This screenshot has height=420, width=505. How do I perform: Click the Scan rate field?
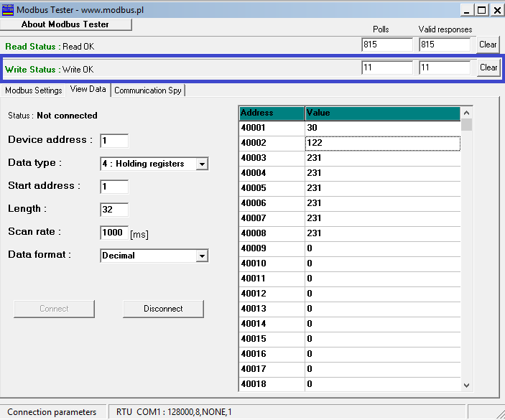click(x=114, y=233)
